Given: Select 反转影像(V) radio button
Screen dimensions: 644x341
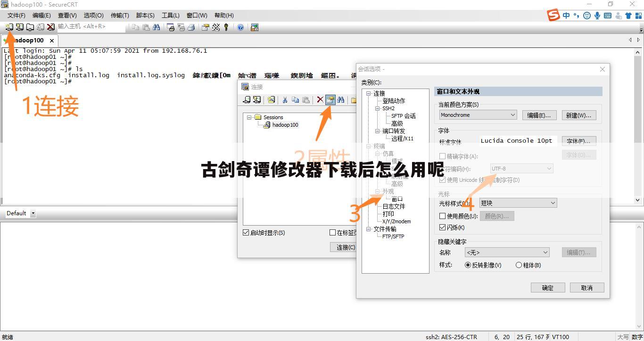Looking at the screenshot, I should 468,265.
